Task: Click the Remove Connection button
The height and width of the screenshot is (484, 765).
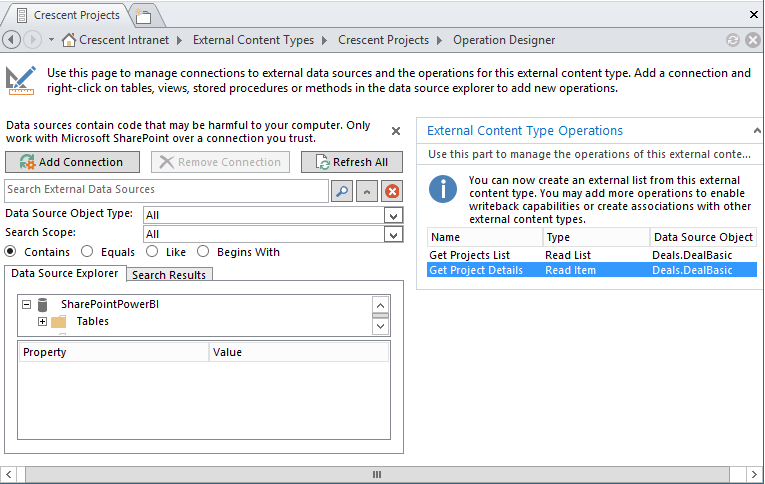Action: 220,162
